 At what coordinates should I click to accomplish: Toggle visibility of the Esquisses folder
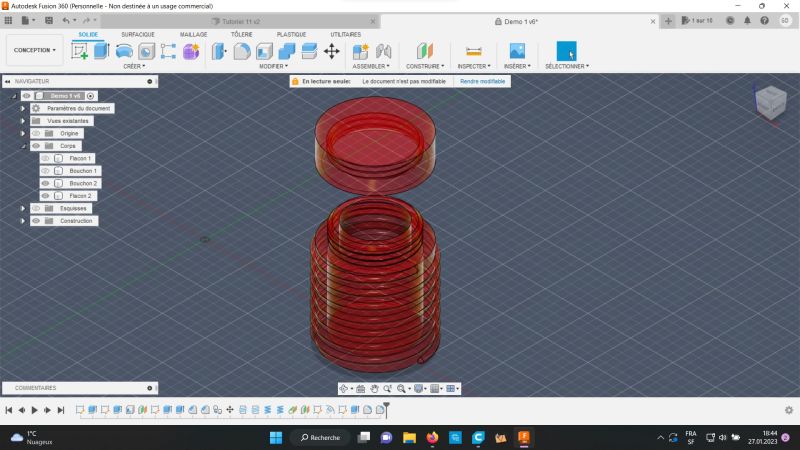(36, 209)
